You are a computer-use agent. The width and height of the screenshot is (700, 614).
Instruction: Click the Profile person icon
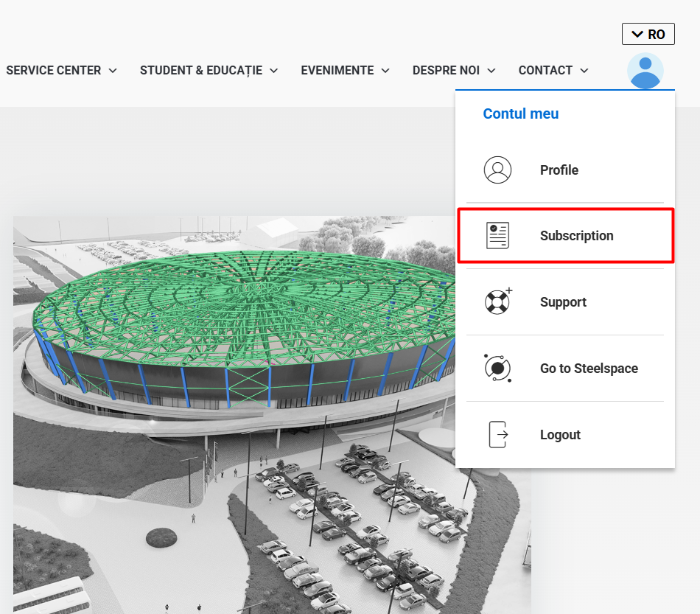tap(497, 170)
